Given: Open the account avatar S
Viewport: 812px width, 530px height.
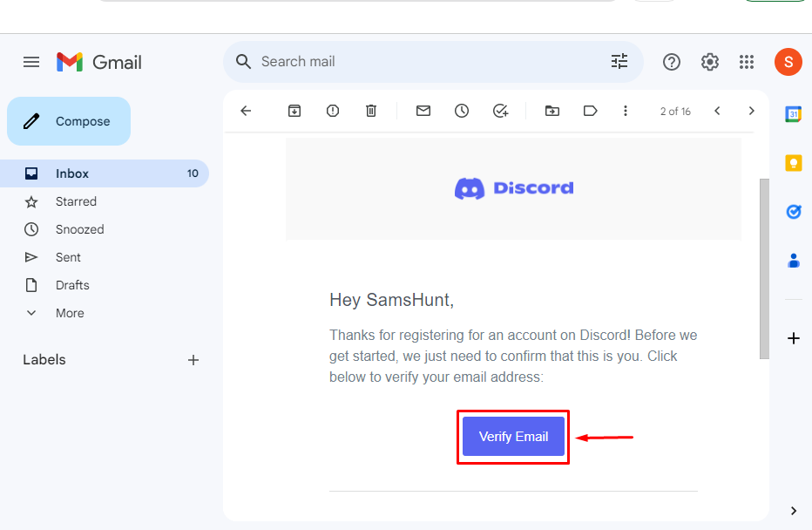Looking at the screenshot, I should tap(788, 62).
